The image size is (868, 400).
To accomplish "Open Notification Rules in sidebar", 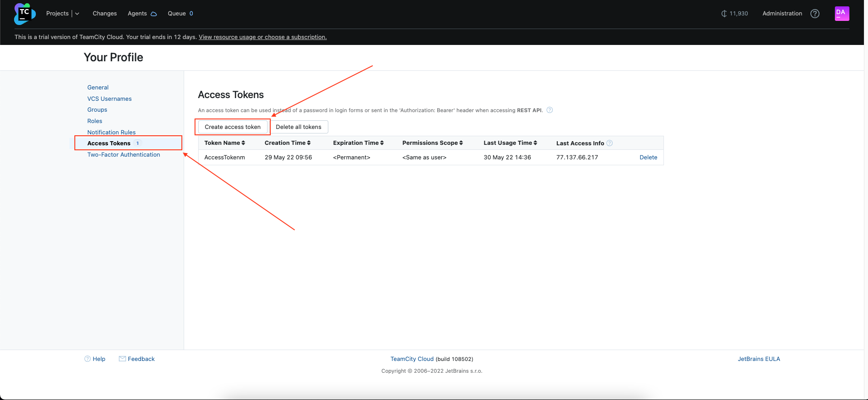I will (112, 133).
